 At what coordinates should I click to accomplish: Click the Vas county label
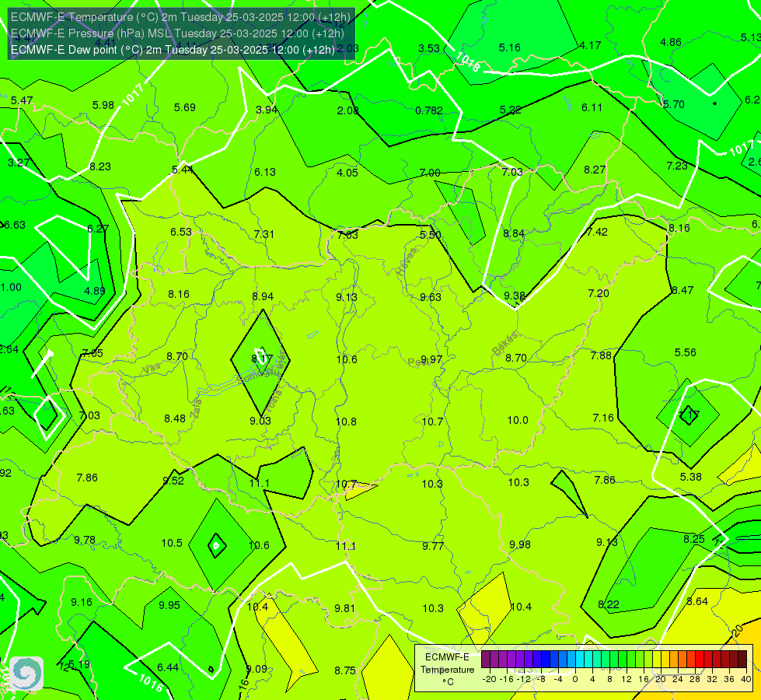(152, 369)
